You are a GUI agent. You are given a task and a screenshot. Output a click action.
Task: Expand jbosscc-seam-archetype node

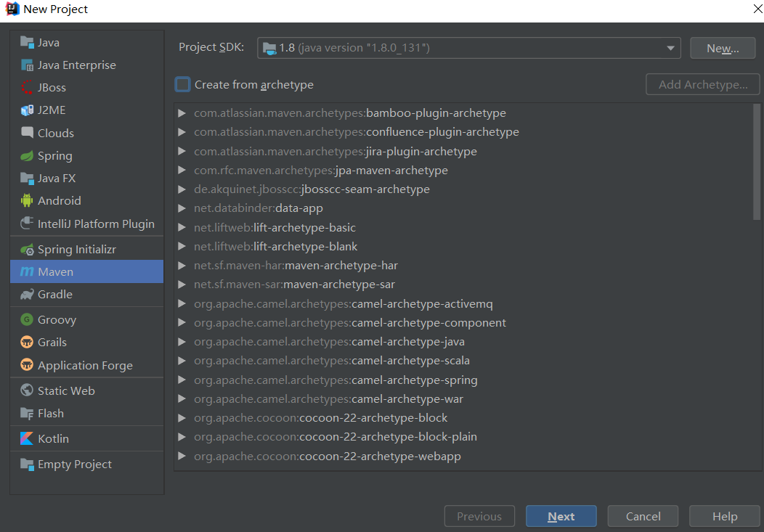pos(182,189)
